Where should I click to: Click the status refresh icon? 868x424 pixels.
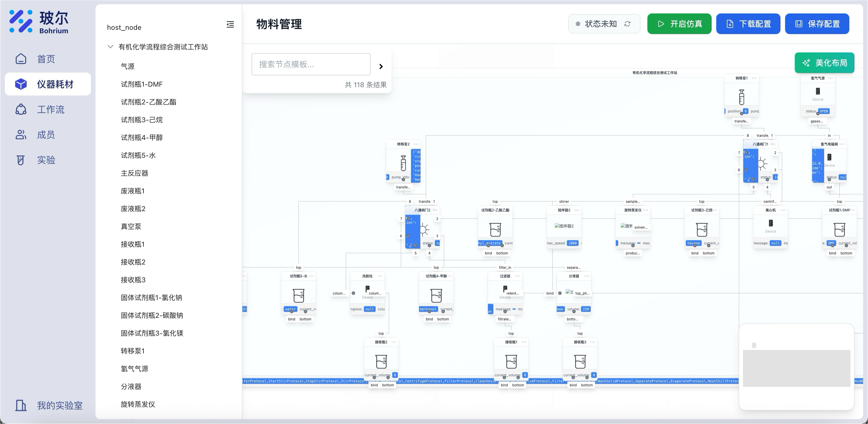(627, 24)
